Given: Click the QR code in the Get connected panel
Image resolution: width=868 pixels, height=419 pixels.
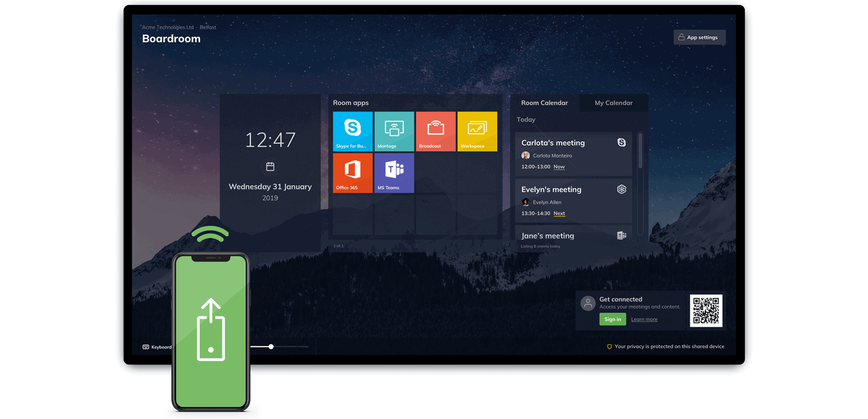Looking at the screenshot, I should tap(706, 311).
